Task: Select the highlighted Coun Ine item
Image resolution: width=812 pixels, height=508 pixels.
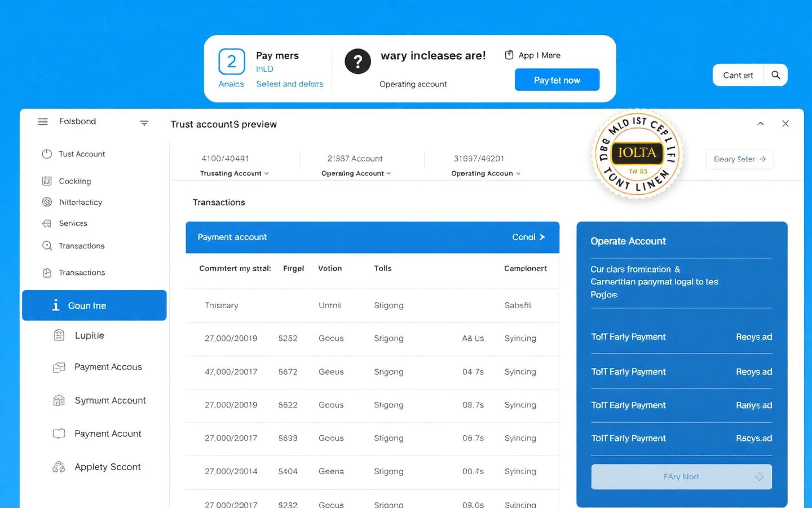Action: [94, 305]
